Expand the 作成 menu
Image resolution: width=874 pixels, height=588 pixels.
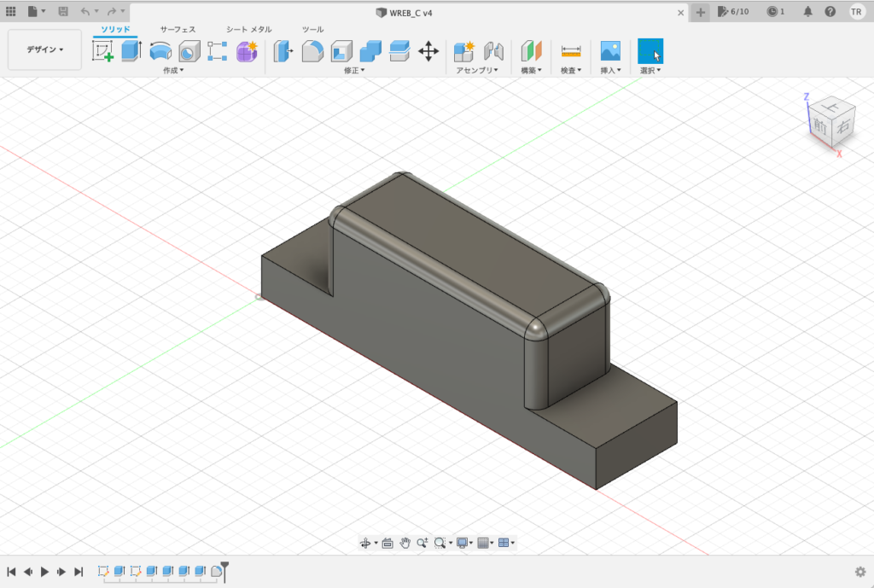[x=173, y=71]
